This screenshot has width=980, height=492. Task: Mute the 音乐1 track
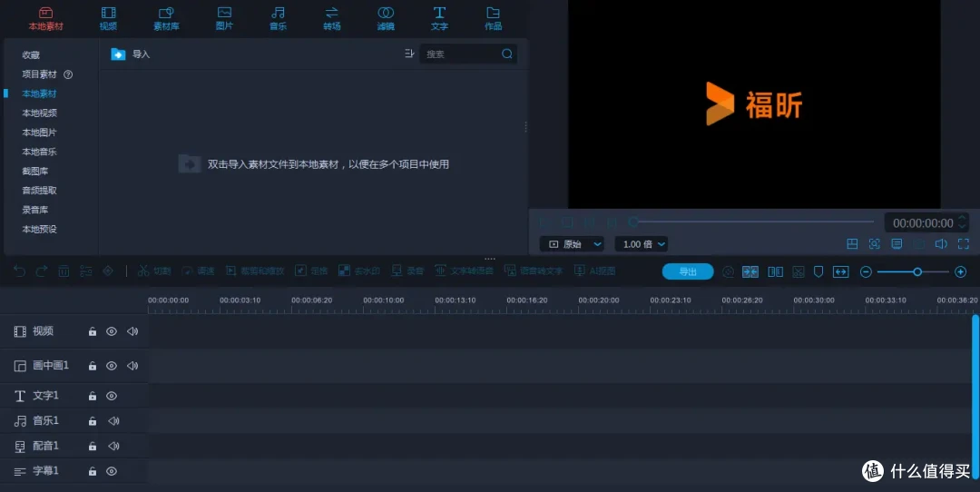click(113, 420)
